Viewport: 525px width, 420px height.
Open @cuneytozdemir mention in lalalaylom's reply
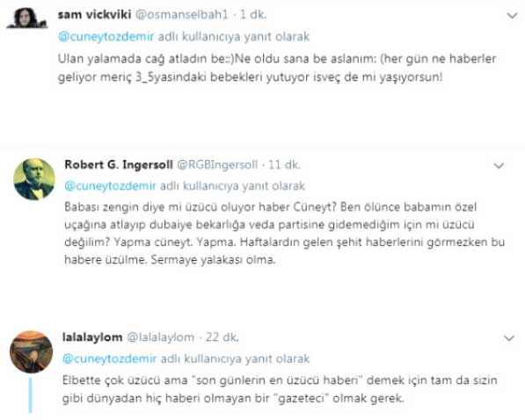pos(110,358)
